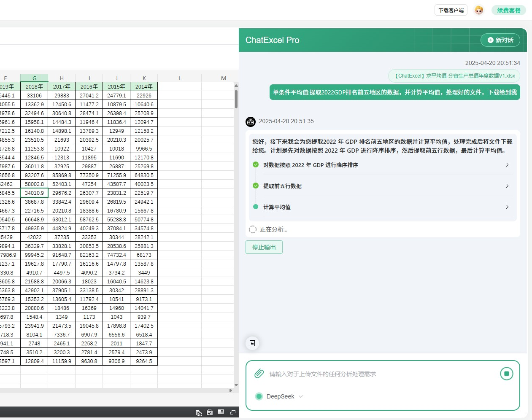Image resolution: width=532 pixels, height=420 pixels.
Task: Click the side panel layout icon in status bar
Action: tap(221, 412)
